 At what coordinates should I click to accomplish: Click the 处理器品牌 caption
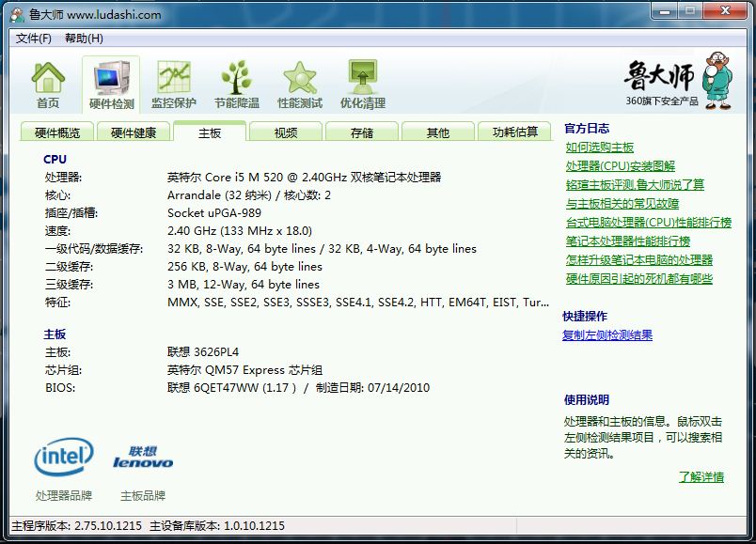[64, 496]
